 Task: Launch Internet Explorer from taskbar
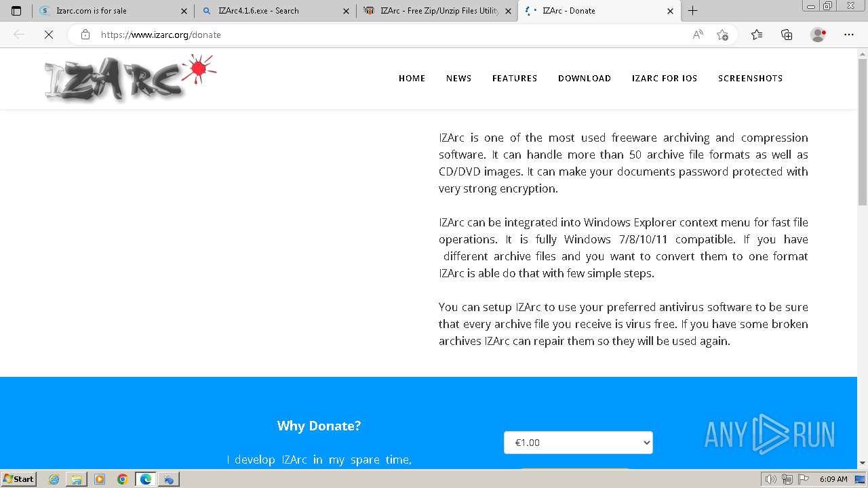pyautogui.click(x=54, y=479)
